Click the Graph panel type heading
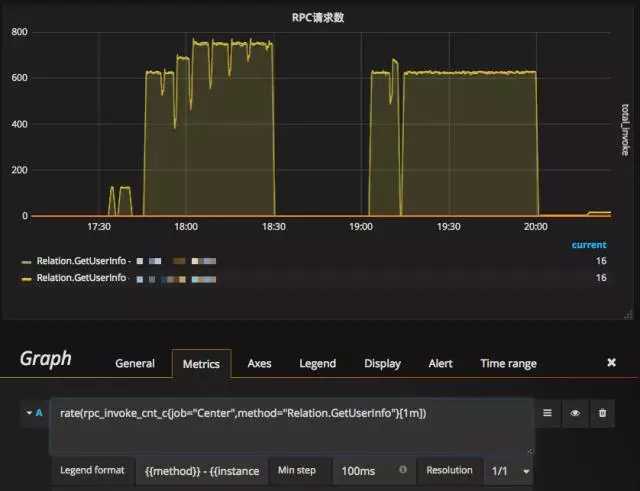640x491 pixels. (x=45, y=359)
